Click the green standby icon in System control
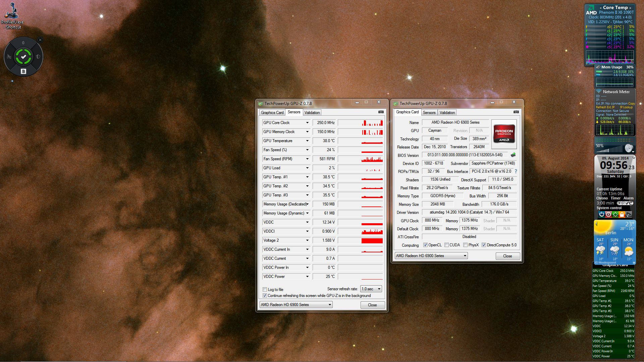644x362 pixels. coord(615,214)
